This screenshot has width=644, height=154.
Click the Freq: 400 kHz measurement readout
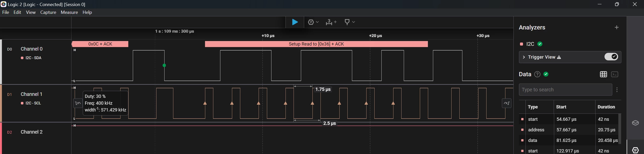(x=99, y=103)
